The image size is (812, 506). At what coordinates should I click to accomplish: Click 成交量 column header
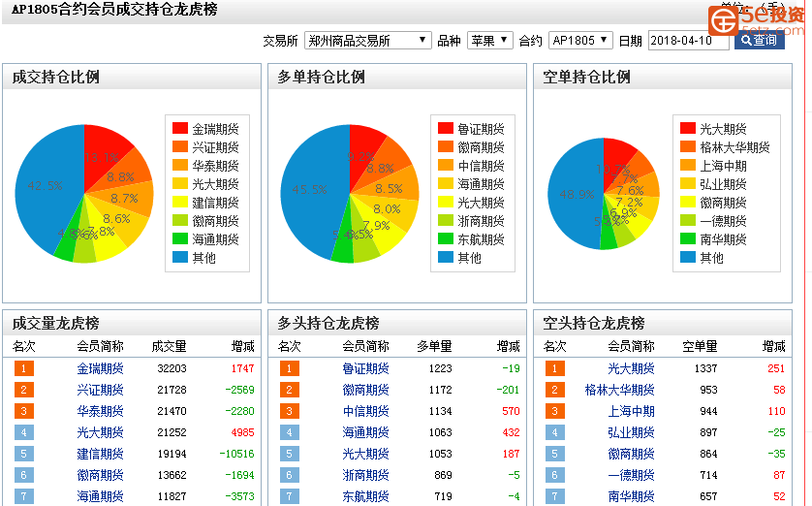click(169, 346)
